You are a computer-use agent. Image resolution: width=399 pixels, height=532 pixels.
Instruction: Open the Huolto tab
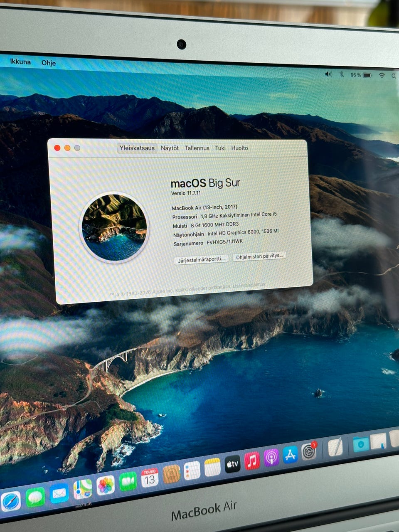(x=239, y=148)
